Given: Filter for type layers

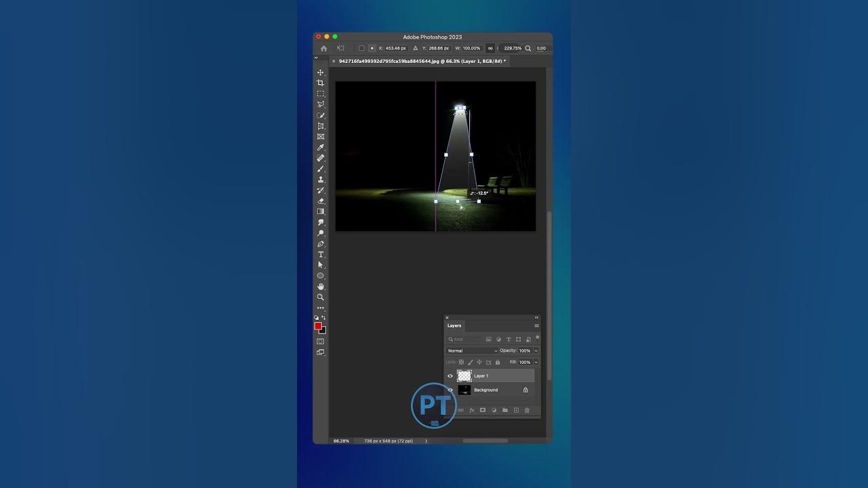Looking at the screenshot, I should click(x=509, y=339).
